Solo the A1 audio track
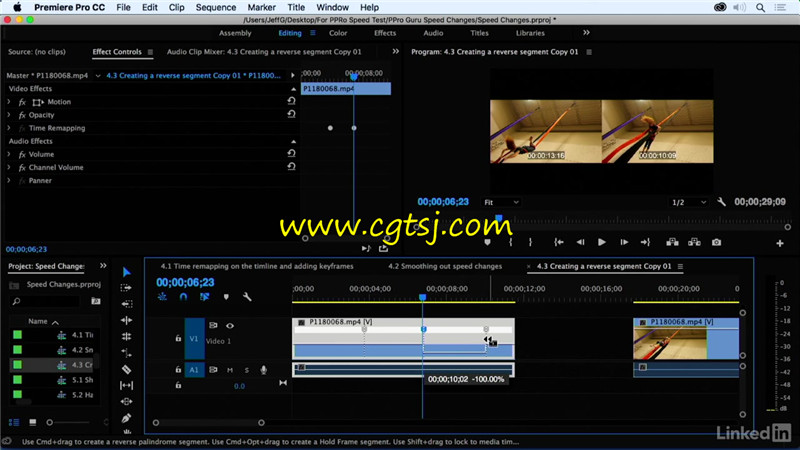 [x=247, y=370]
